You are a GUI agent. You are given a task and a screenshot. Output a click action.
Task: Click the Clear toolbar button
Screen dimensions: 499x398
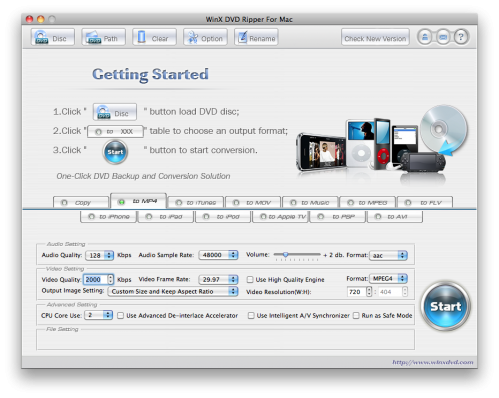tap(154, 37)
